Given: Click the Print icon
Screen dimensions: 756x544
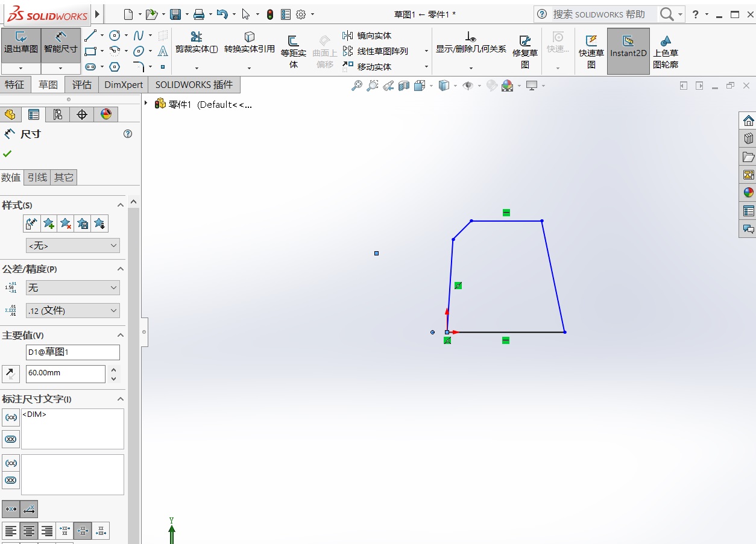Looking at the screenshot, I should (x=199, y=14).
